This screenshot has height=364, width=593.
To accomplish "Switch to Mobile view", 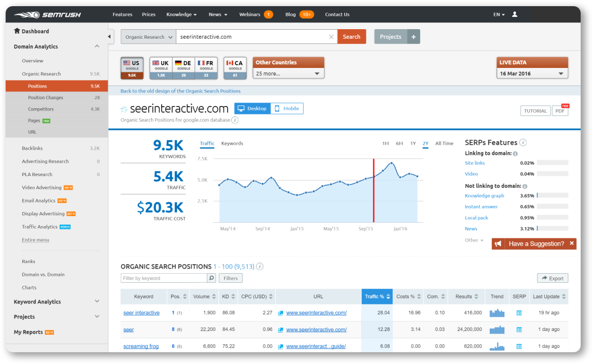I will (x=287, y=108).
